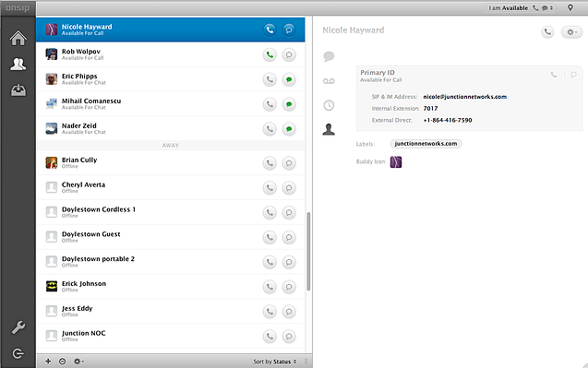This screenshot has width=588, height=368.
Task: Click the remove contact minus button
Action: [x=62, y=362]
